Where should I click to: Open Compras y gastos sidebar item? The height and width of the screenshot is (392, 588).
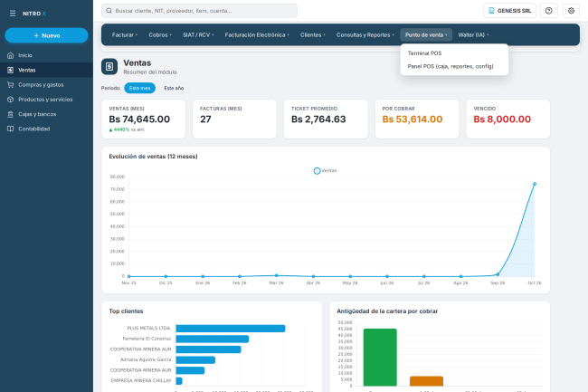[x=46, y=85]
